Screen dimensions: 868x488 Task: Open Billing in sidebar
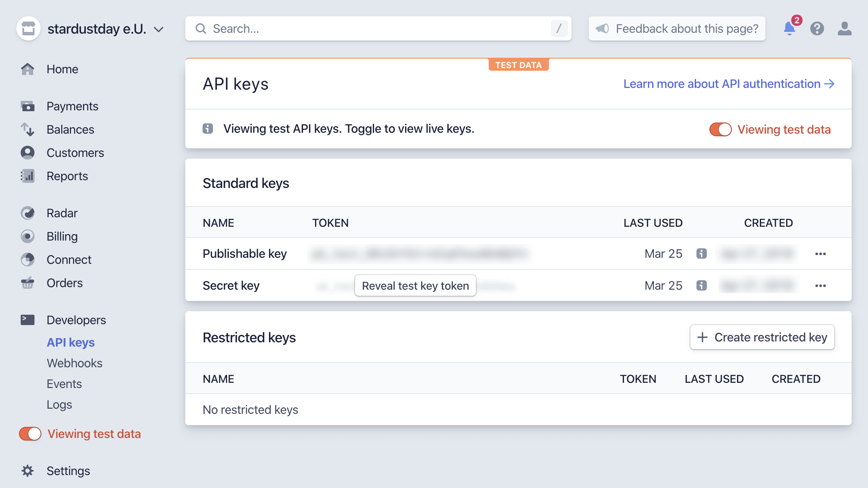coord(62,236)
